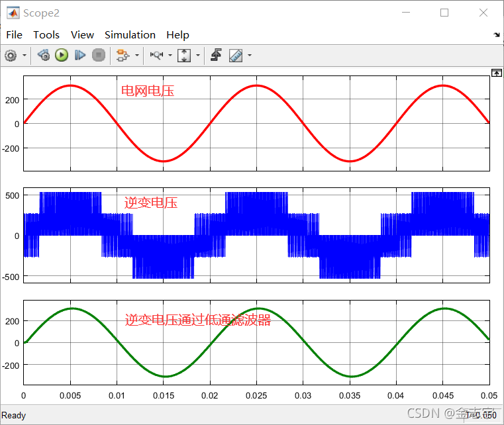
Task: Maximize the Scope2 window
Action: click(x=444, y=13)
